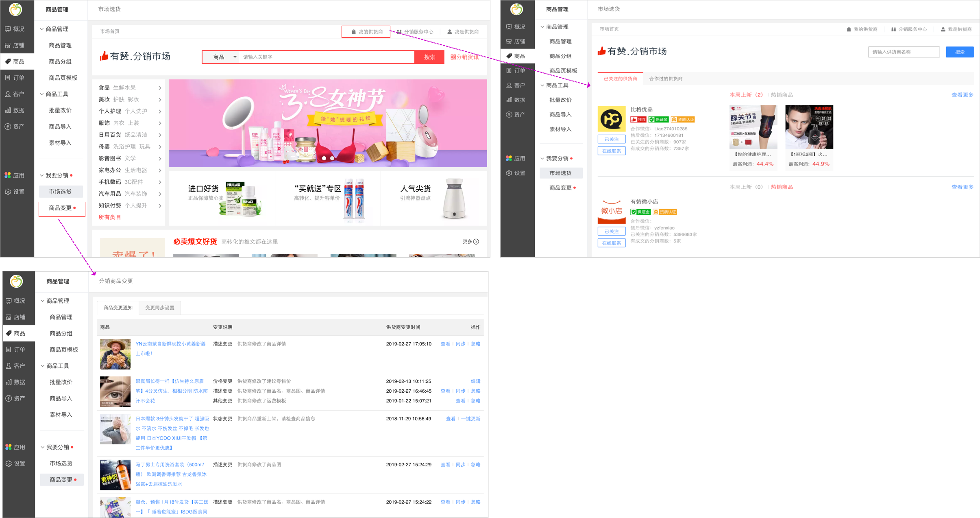Click the knee brace product thumbnail
This screenshot has height=518, width=980.
(753, 127)
